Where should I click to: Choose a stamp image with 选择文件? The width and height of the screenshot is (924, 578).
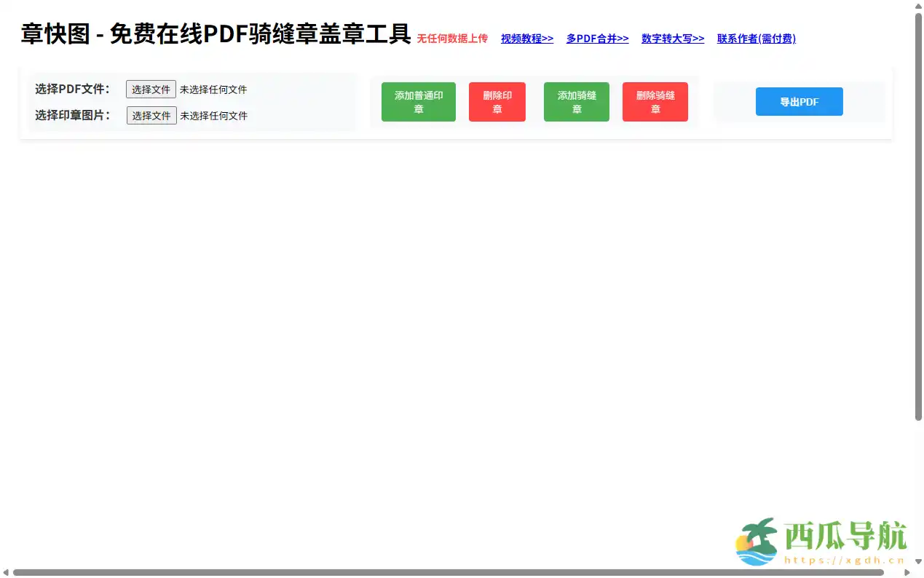151,115
